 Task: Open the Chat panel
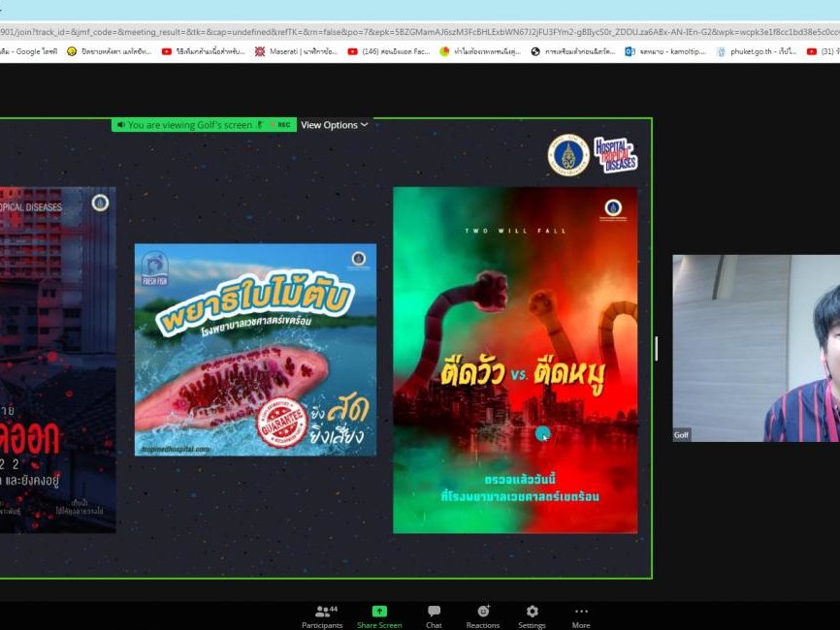pos(434,615)
